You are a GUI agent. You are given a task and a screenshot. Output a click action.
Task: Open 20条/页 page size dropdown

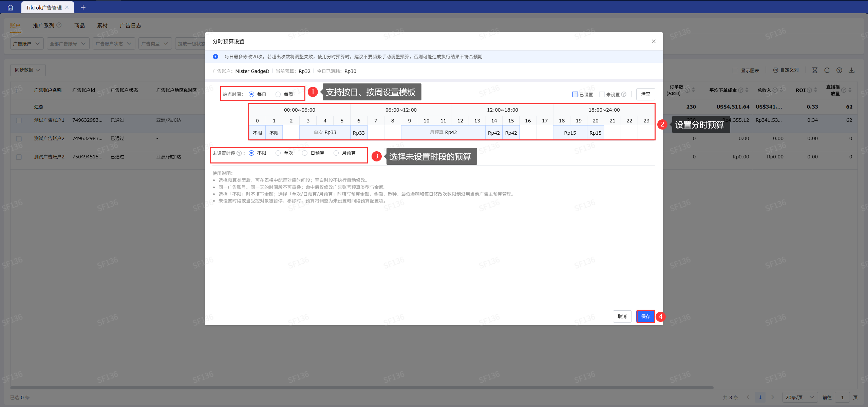tap(800, 397)
